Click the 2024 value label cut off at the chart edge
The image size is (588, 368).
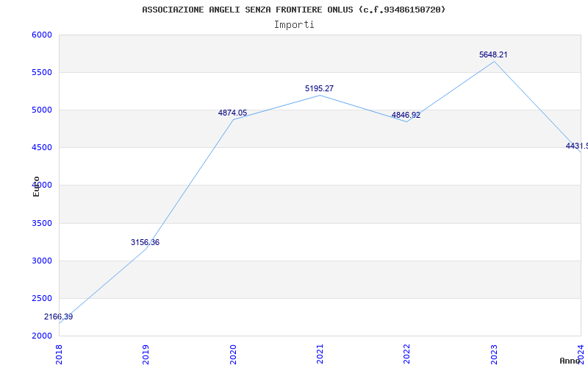tap(577, 146)
